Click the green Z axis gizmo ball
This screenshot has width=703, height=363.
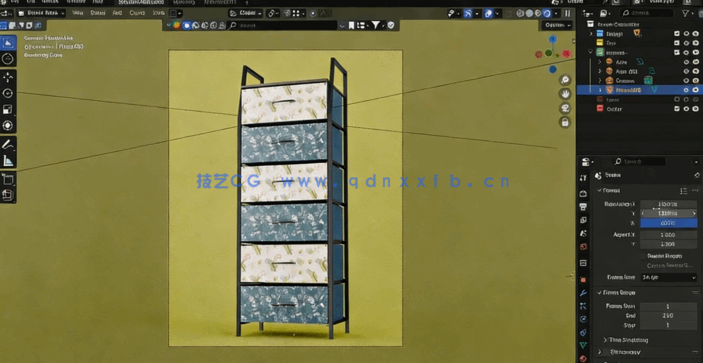(x=548, y=53)
